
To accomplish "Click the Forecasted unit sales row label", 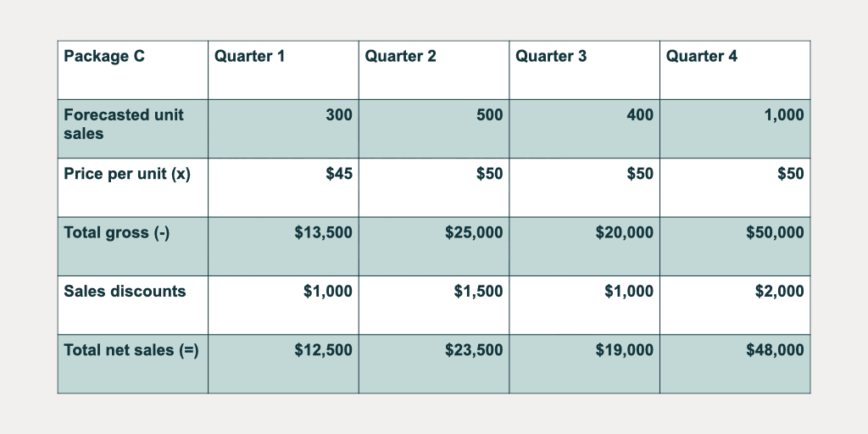I will [x=123, y=124].
